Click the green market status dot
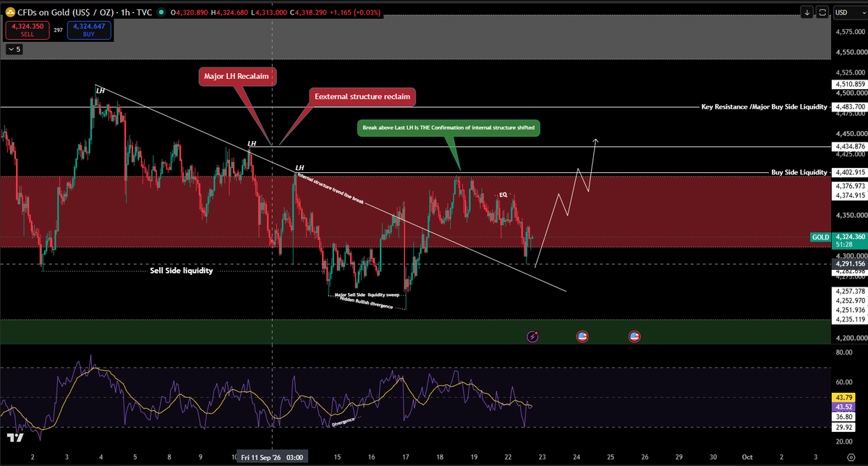868x466 pixels. point(161,12)
